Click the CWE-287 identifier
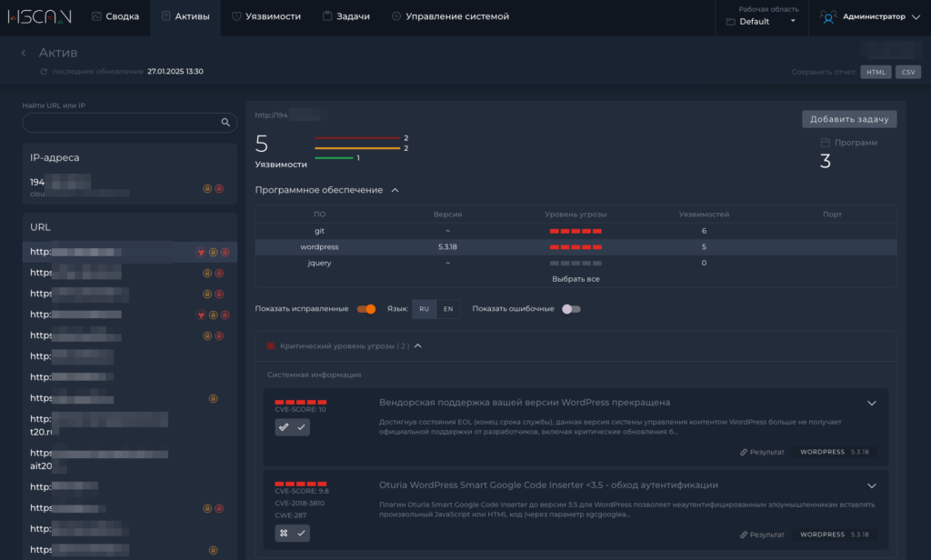The width and height of the screenshot is (931, 560). coord(290,515)
